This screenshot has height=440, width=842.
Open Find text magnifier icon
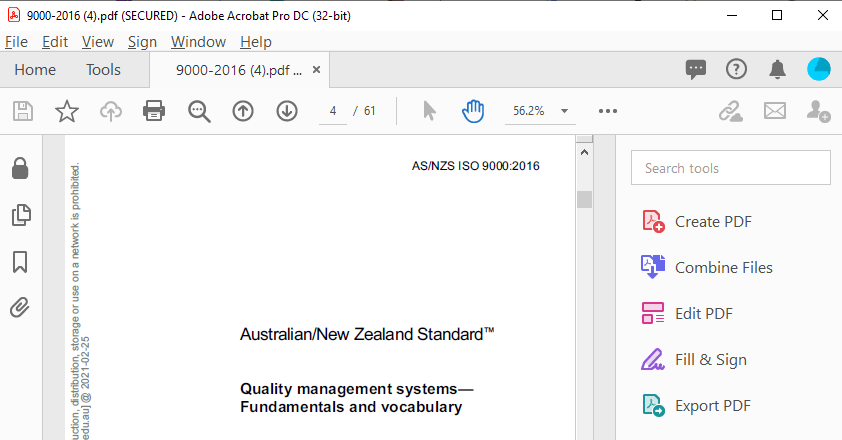(199, 111)
